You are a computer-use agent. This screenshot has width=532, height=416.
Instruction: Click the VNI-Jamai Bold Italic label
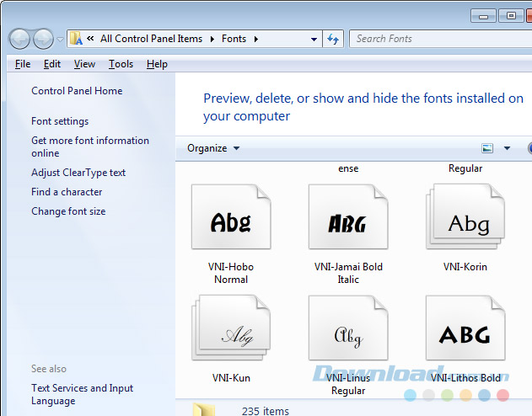348,273
